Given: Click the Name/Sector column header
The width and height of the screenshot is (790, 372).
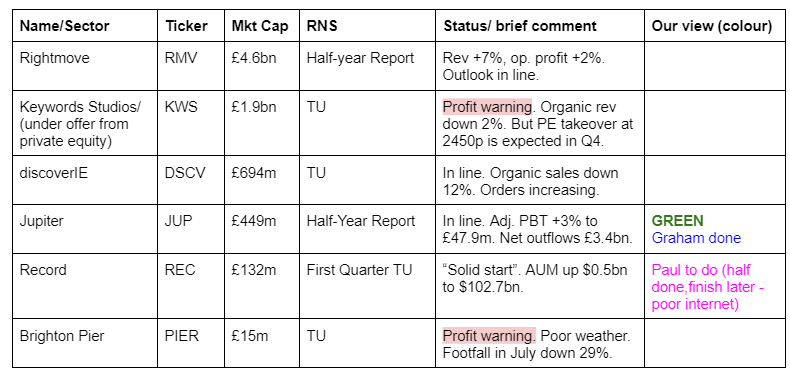Looking at the screenshot, I should (x=85, y=26).
